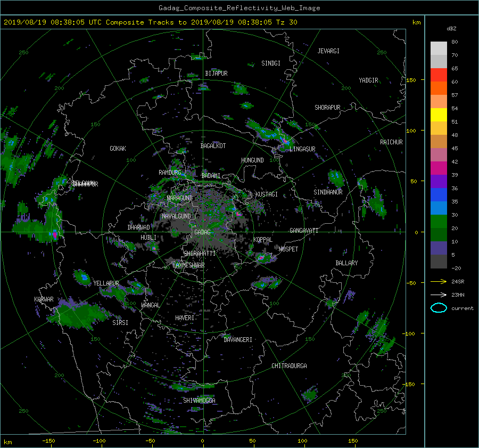479x448 pixels.
Task: Pick the dark gray -20 dBZ swatch
Action: click(x=439, y=262)
